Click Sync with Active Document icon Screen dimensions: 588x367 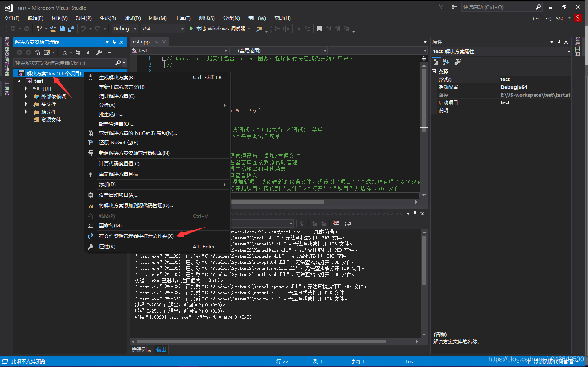pyautogui.click(x=78, y=52)
